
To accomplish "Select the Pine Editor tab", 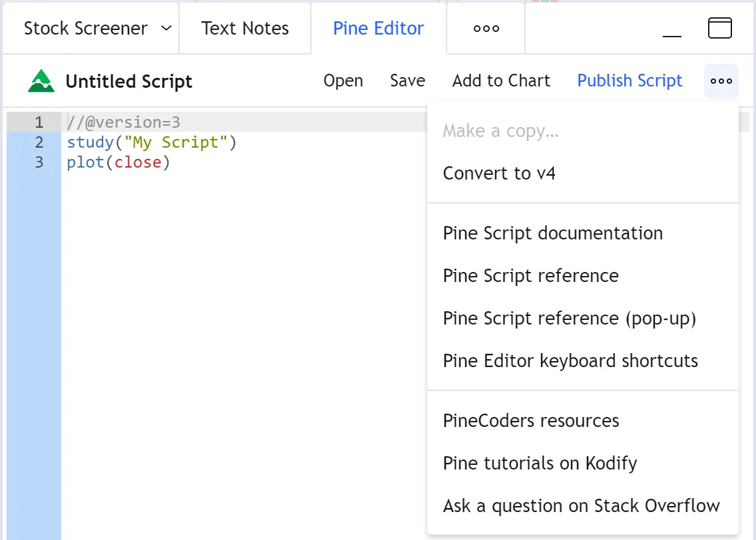I will (x=378, y=29).
